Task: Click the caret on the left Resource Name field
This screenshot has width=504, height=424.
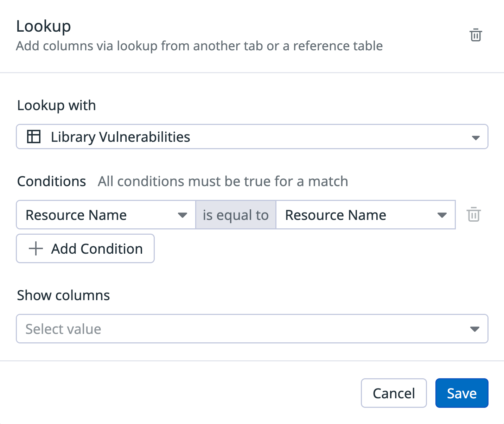Action: click(x=183, y=215)
